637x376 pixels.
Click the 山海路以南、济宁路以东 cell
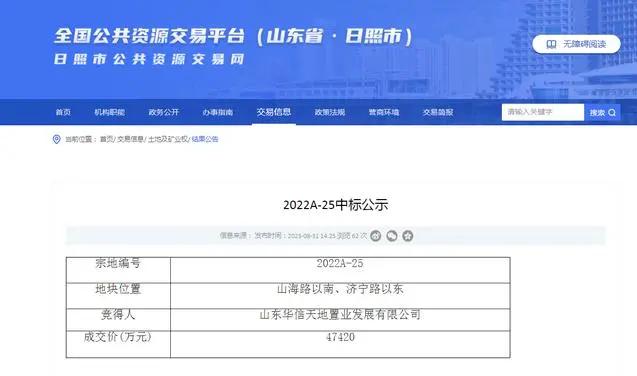[x=340, y=296]
